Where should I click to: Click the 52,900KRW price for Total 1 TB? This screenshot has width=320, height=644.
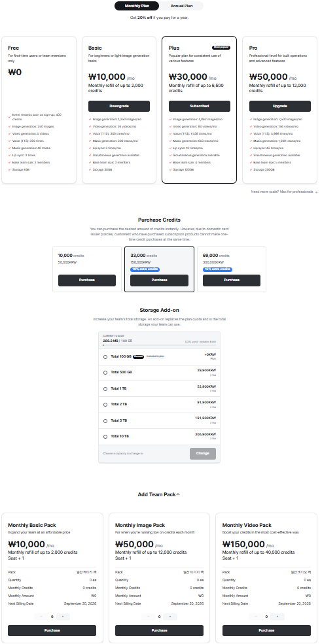pos(207,386)
